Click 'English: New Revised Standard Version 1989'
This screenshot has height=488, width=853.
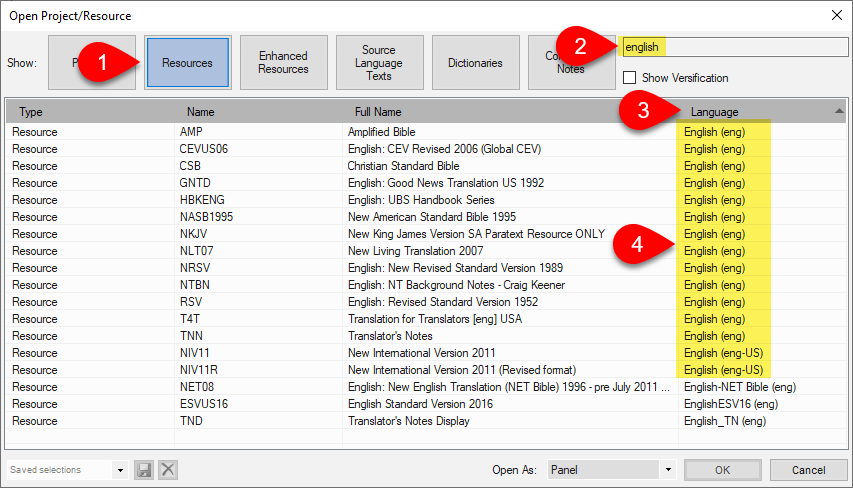tap(455, 268)
